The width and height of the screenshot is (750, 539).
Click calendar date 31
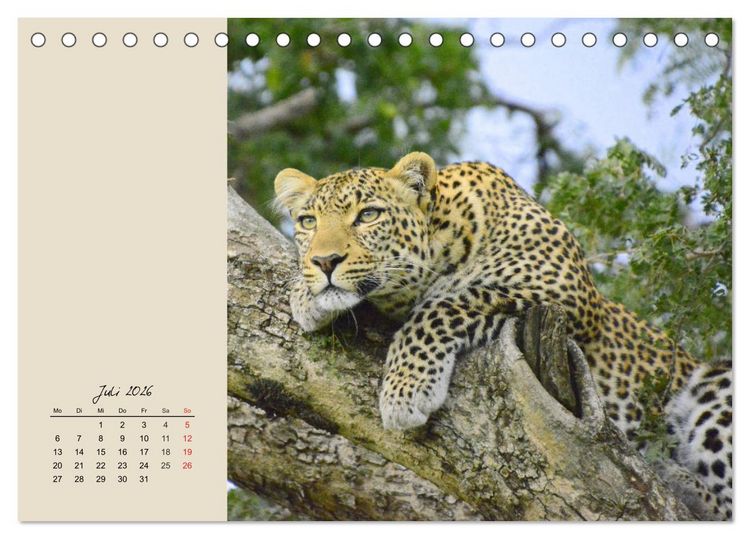(x=144, y=479)
